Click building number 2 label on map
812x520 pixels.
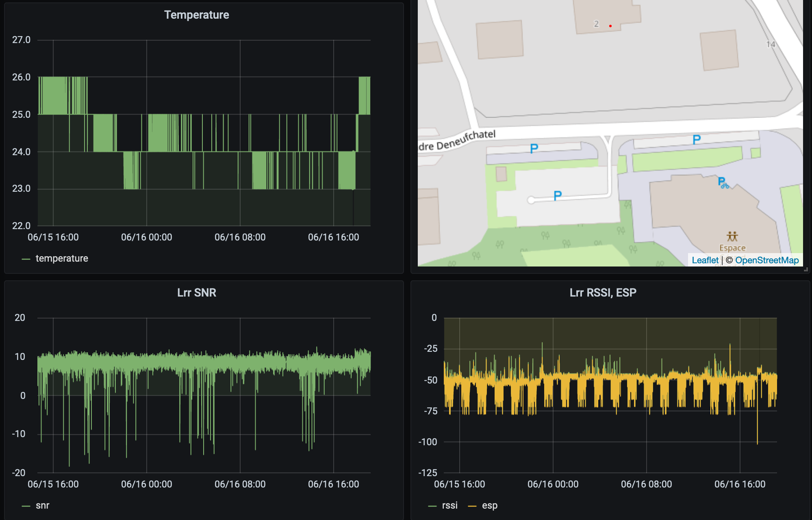(596, 24)
